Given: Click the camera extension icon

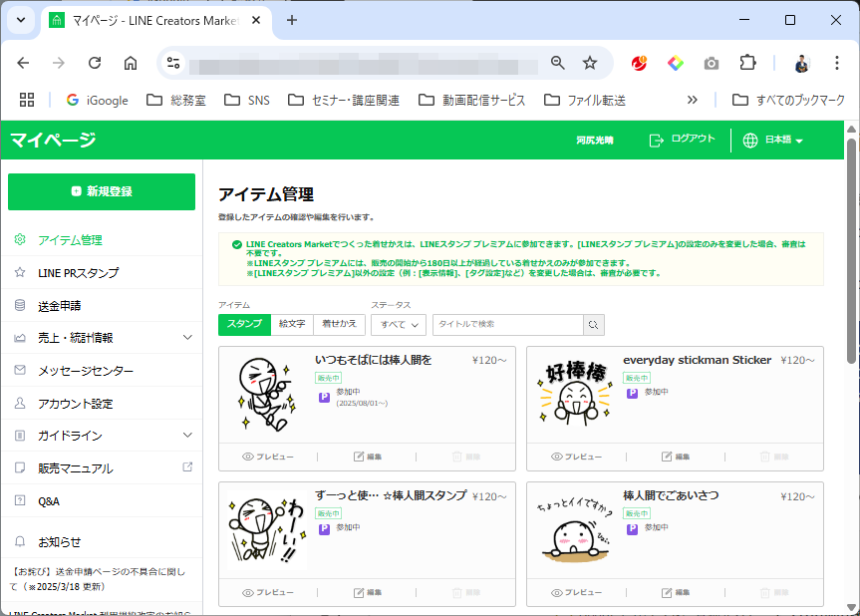Looking at the screenshot, I should (712, 64).
